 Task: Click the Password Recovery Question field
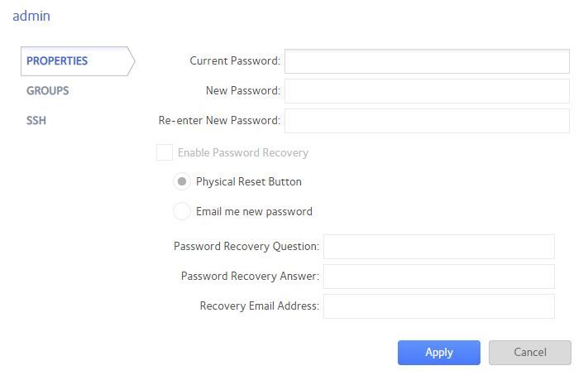click(438, 247)
